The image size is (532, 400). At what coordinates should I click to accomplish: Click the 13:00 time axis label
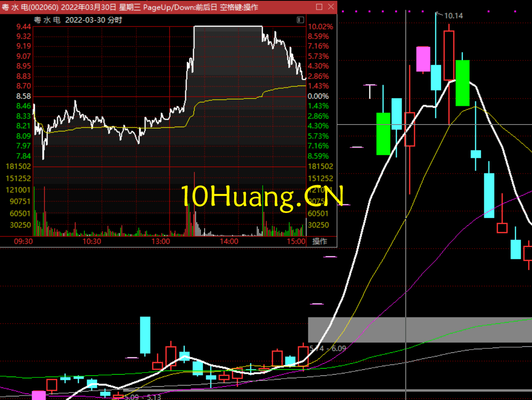tap(160, 241)
